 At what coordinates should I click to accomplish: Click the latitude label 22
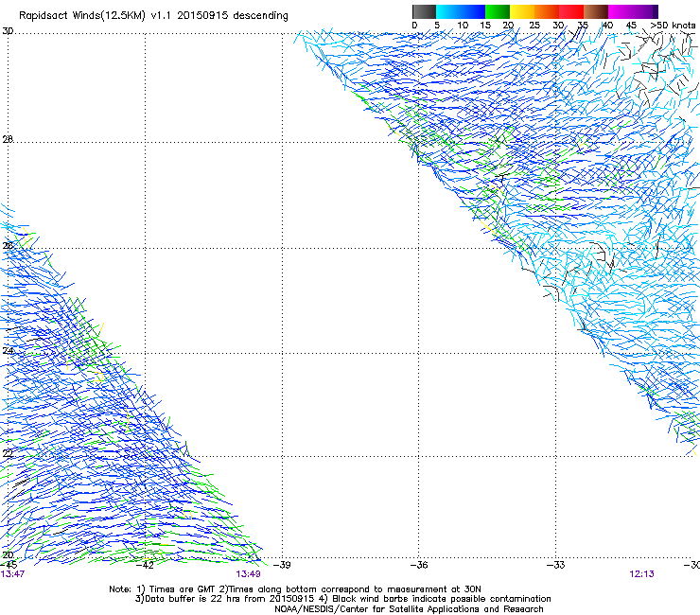pyautogui.click(x=8, y=453)
